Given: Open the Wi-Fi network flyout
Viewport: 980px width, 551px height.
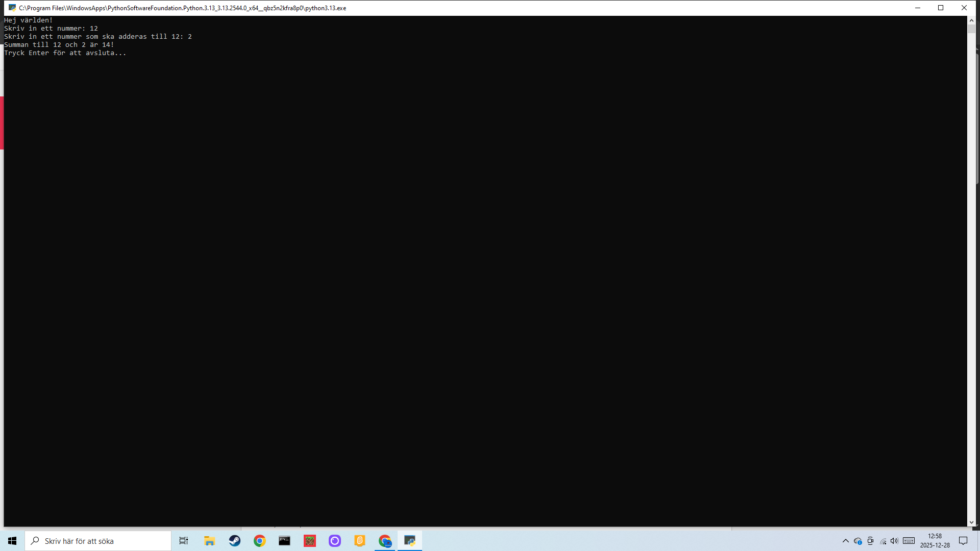Looking at the screenshot, I should 883,541.
